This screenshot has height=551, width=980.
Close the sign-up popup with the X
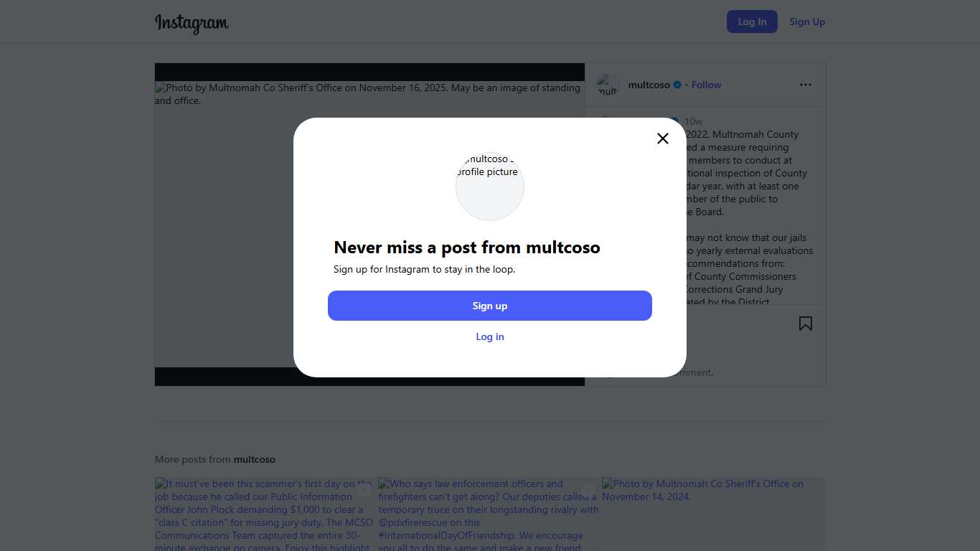pyautogui.click(x=663, y=138)
